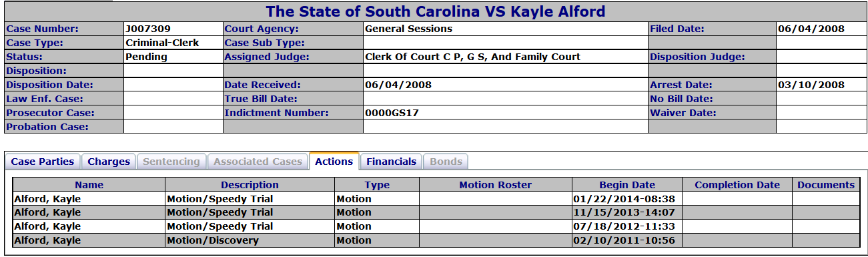Screen dimensions: 868x257
Task: Click the Bonds tab
Action: pyautogui.click(x=446, y=162)
